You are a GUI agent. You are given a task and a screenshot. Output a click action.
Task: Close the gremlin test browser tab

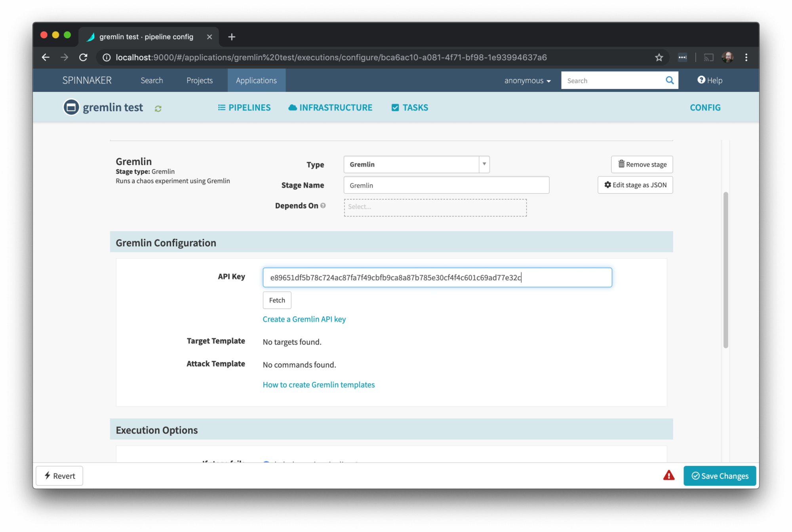pyautogui.click(x=209, y=37)
